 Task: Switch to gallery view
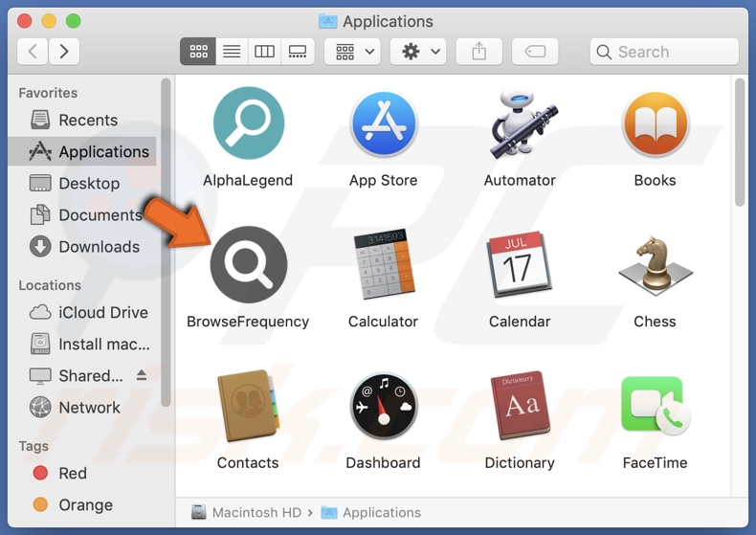click(x=298, y=51)
